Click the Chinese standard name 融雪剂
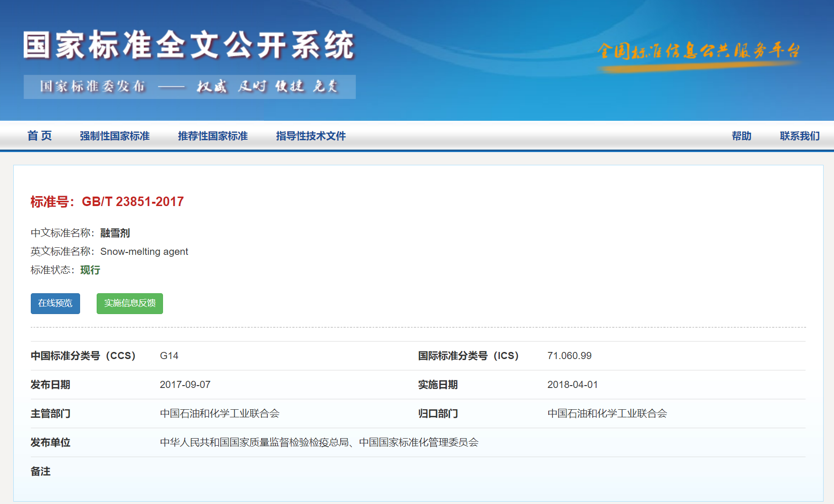Screen dimensions: 834x504 (115, 233)
